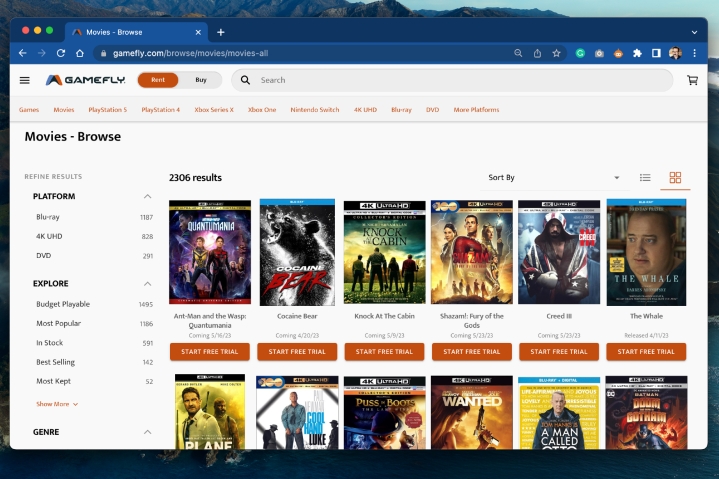The width and height of the screenshot is (719, 479).
Task: Open the Nintendo Switch nav item
Action: [x=315, y=110]
